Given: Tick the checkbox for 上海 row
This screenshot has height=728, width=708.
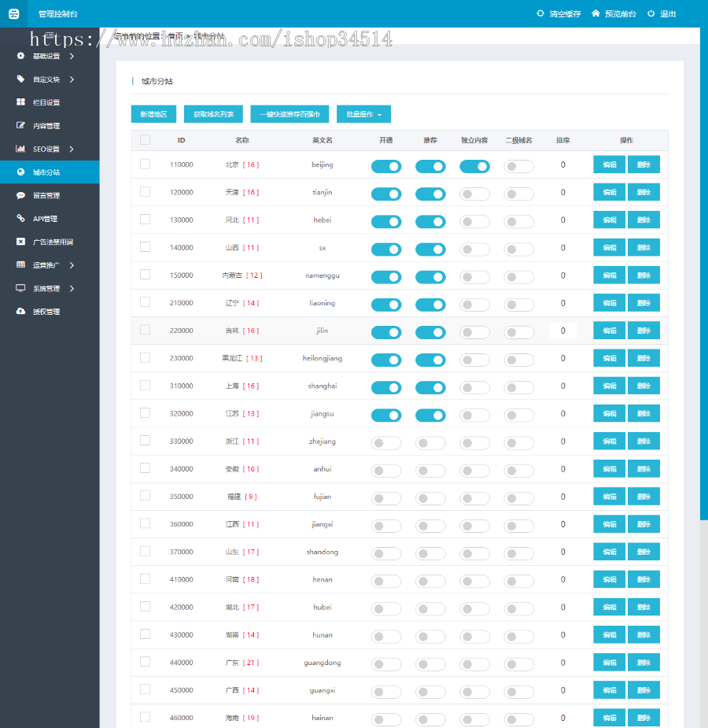Looking at the screenshot, I should pos(145,386).
